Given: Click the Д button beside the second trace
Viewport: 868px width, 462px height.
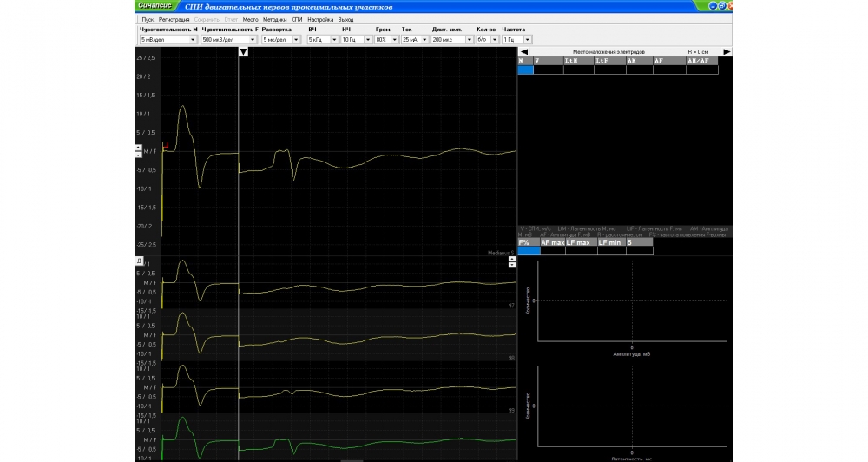Looking at the screenshot, I should click(139, 261).
